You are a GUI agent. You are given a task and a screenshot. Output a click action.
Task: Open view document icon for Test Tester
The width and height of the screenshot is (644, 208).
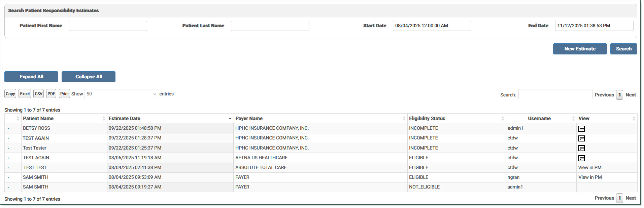[581, 148]
